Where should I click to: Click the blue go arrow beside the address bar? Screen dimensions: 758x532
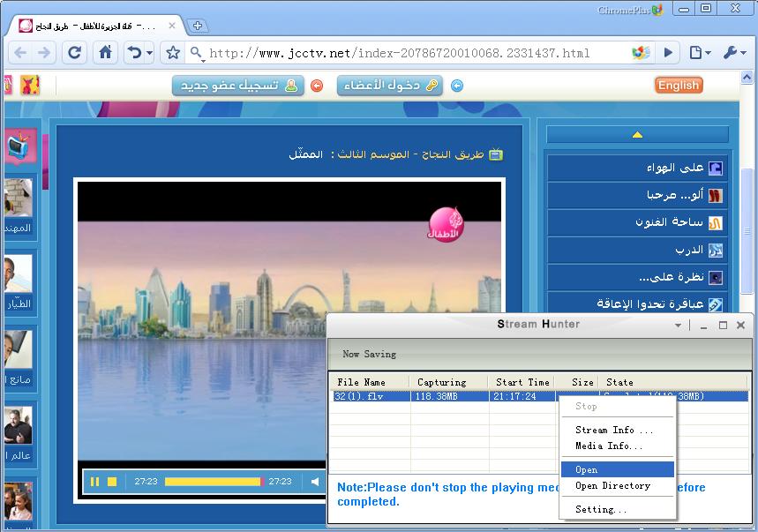[668, 52]
